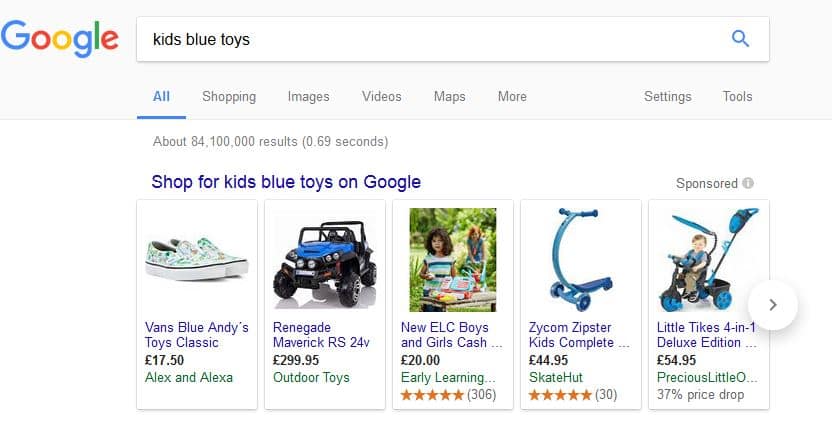
Task: Go to the Videos tab
Action: (x=381, y=97)
